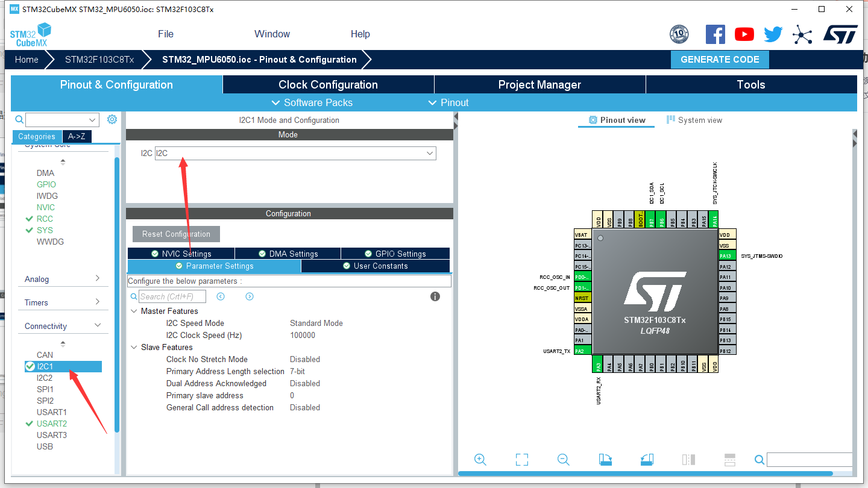Collapse the Master Features group
Viewport: 868px width, 488px height.
coord(134,311)
